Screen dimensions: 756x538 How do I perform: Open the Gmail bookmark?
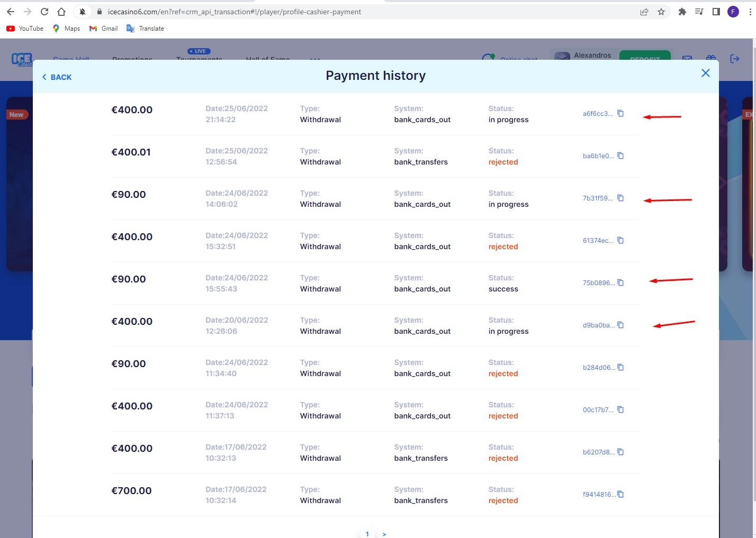point(104,29)
